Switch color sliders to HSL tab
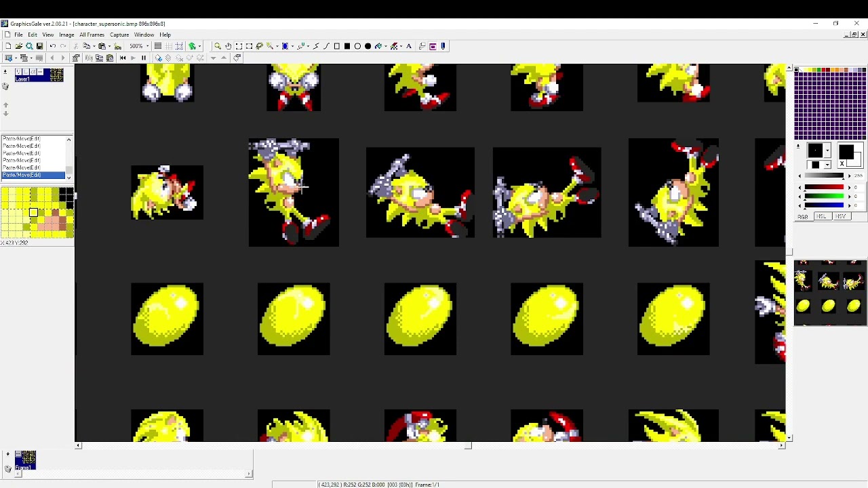The image size is (868, 488). (x=823, y=216)
